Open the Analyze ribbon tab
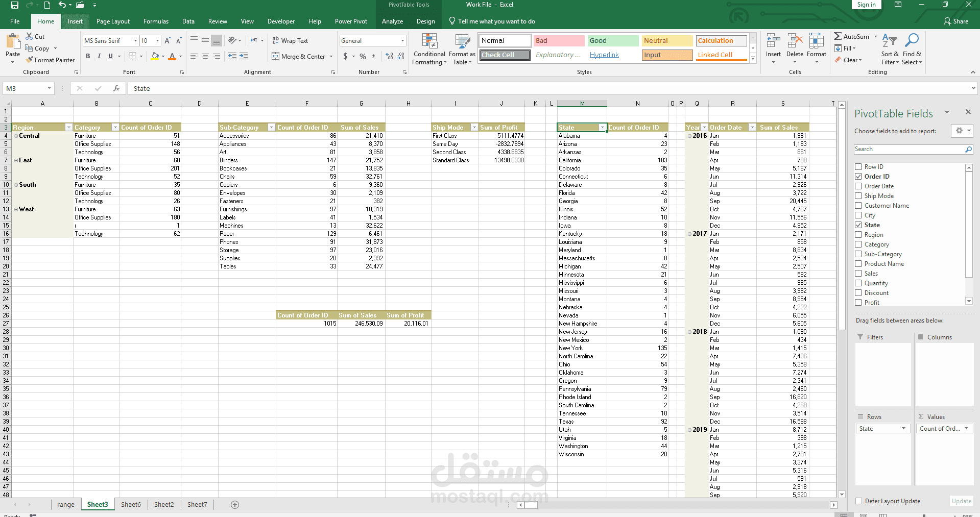980x517 pixels. click(x=392, y=21)
